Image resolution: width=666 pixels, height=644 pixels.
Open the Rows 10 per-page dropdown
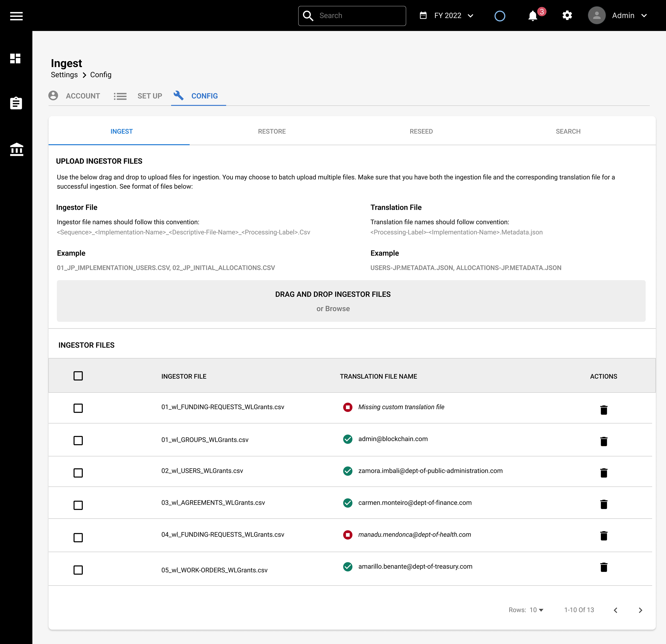coord(537,610)
